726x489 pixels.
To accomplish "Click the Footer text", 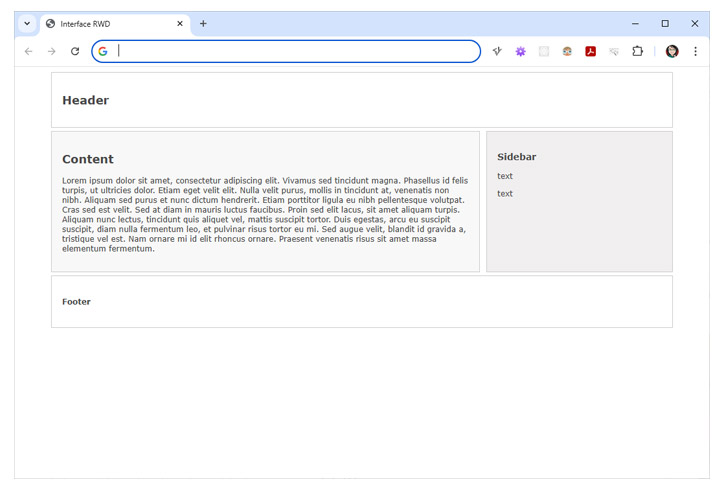I will (76, 301).
